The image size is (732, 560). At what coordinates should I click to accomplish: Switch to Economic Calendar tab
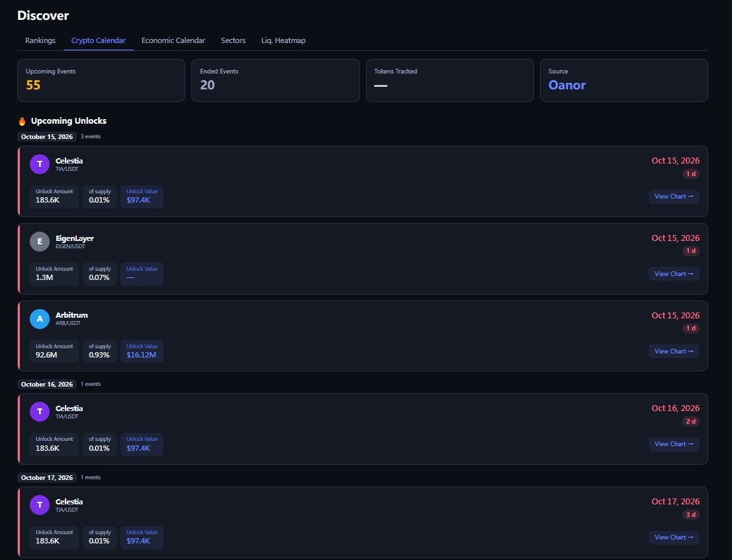(x=173, y=40)
